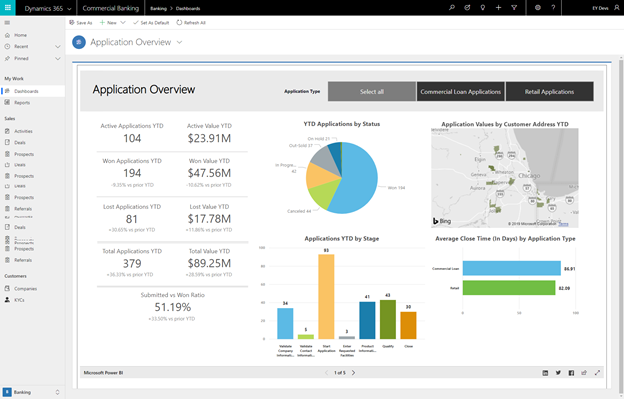Collapse the hamburger navigation menu

pos(8,21)
